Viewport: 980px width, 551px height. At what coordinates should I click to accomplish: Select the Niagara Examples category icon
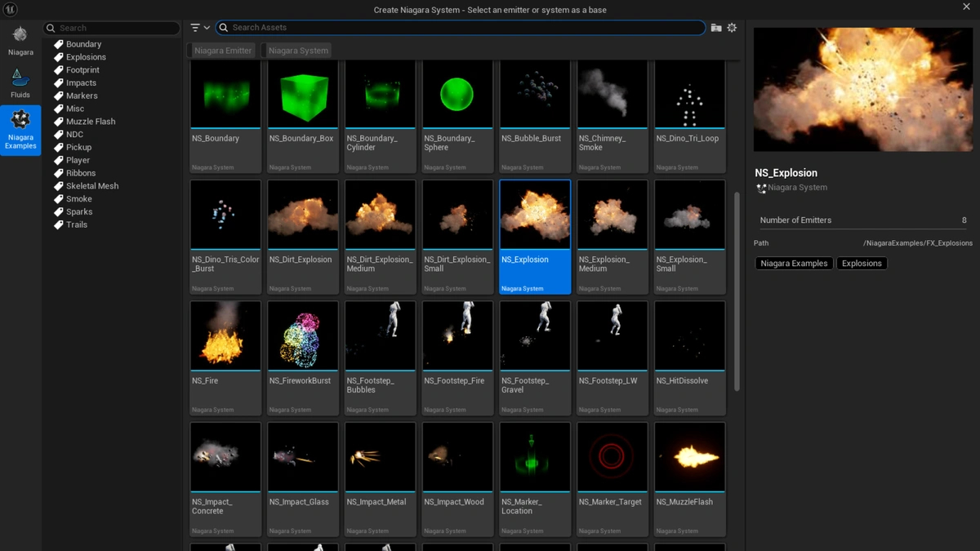[x=20, y=129]
